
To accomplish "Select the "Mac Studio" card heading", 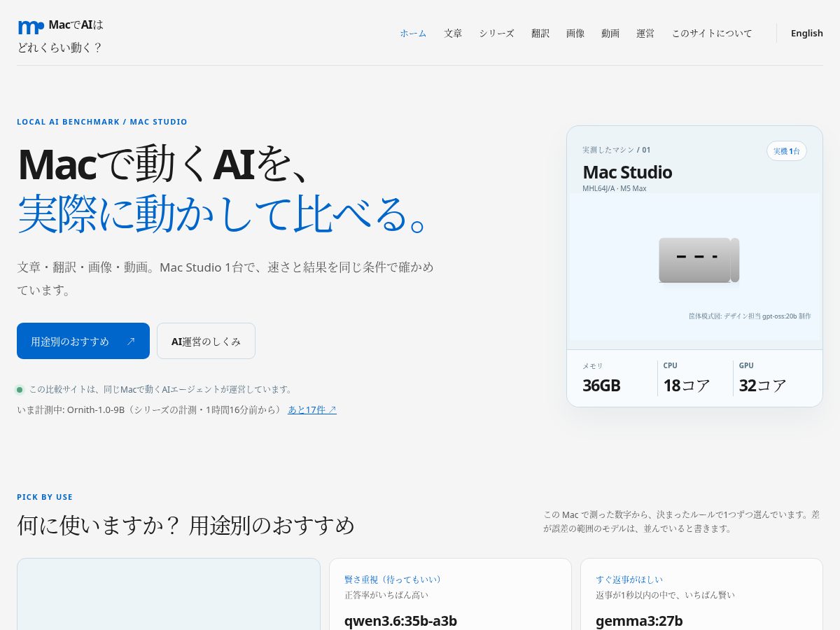I will pos(627,172).
